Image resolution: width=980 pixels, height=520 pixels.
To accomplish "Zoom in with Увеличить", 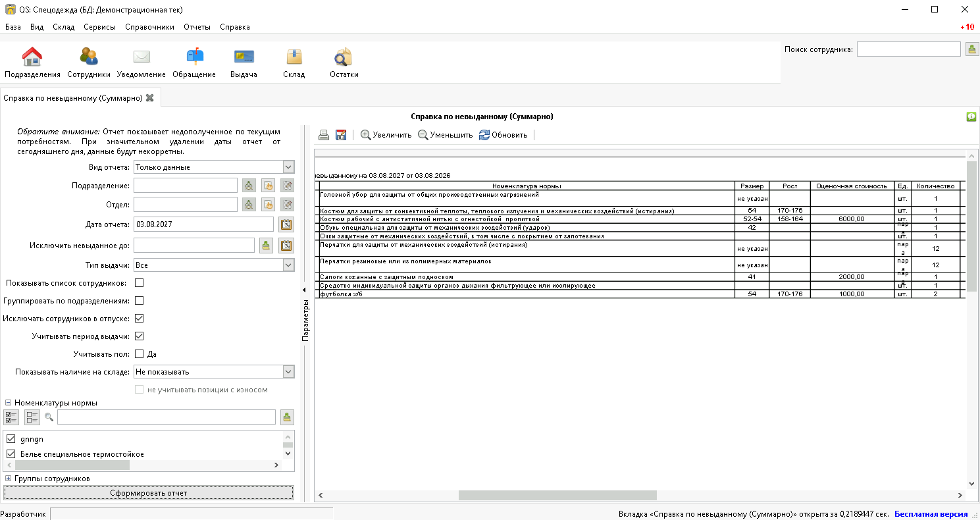I will click(386, 135).
